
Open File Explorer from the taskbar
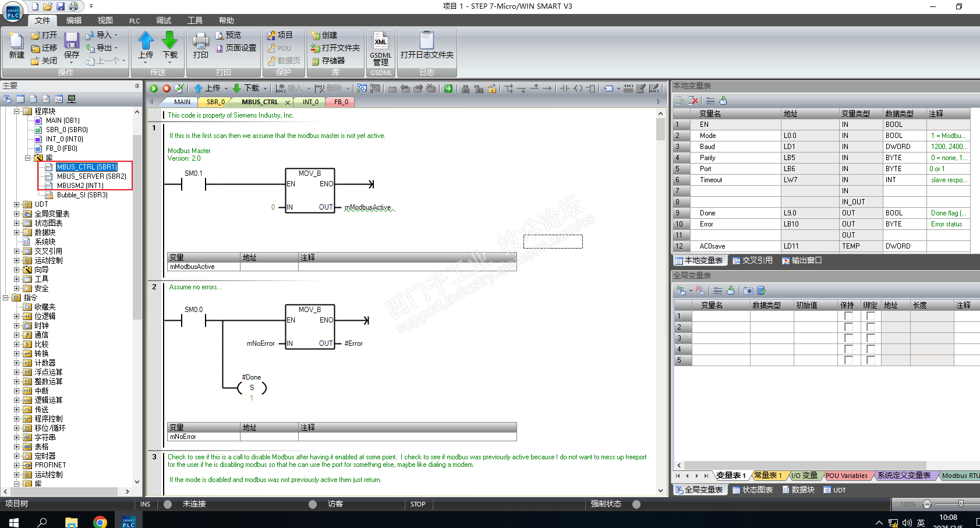71,522
